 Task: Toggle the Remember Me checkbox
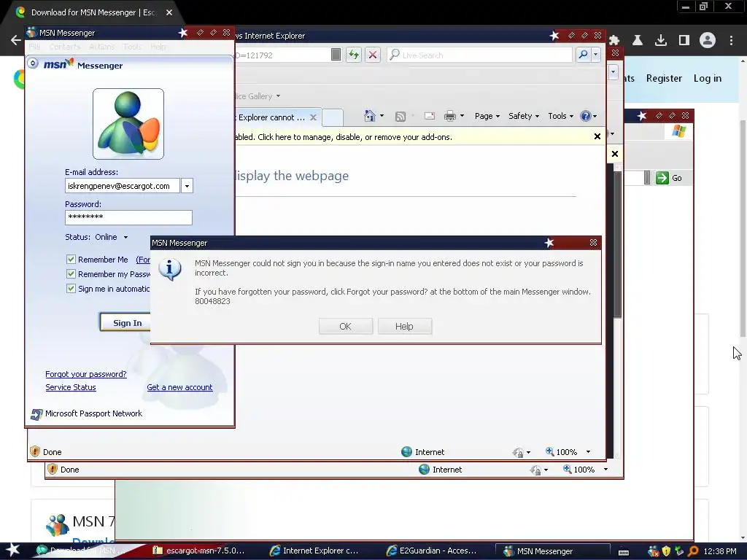pos(71,260)
